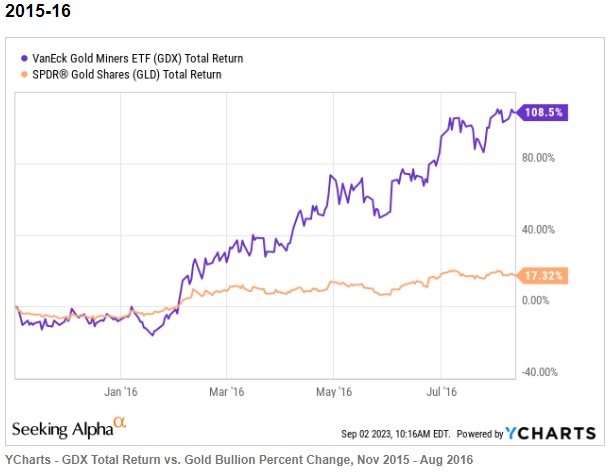The height and width of the screenshot is (472, 609).
Task: Click the 17.32% value flag
Action: pyautogui.click(x=547, y=274)
